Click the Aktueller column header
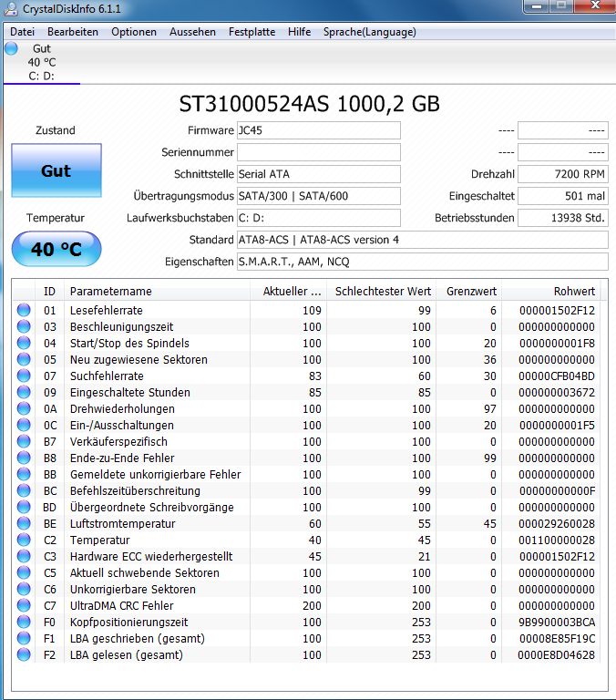The width and height of the screenshot is (616, 700). 288,292
